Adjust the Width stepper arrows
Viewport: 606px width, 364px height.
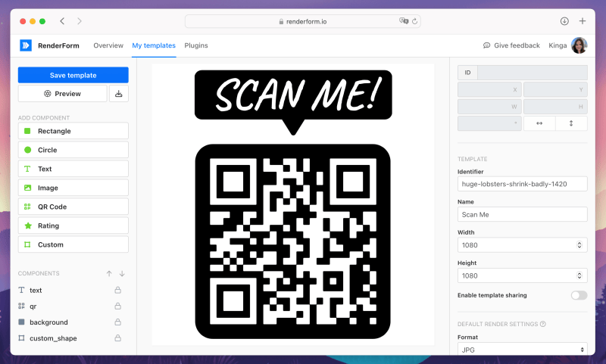(x=579, y=245)
